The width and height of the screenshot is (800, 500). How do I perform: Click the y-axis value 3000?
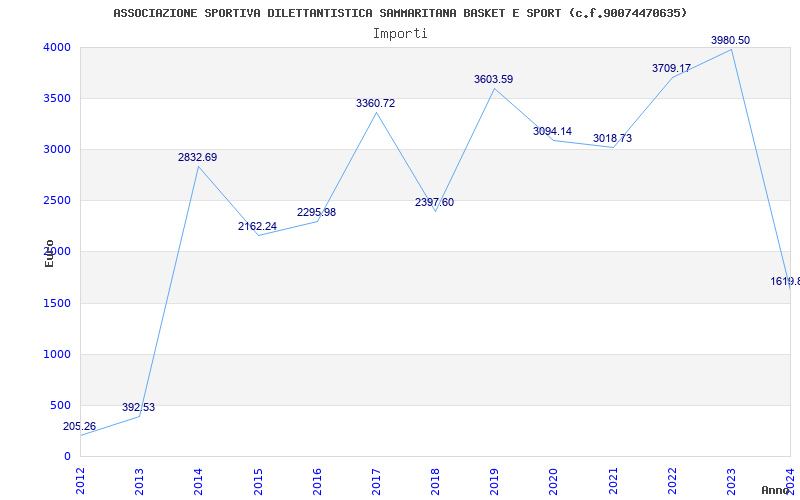[57, 149]
